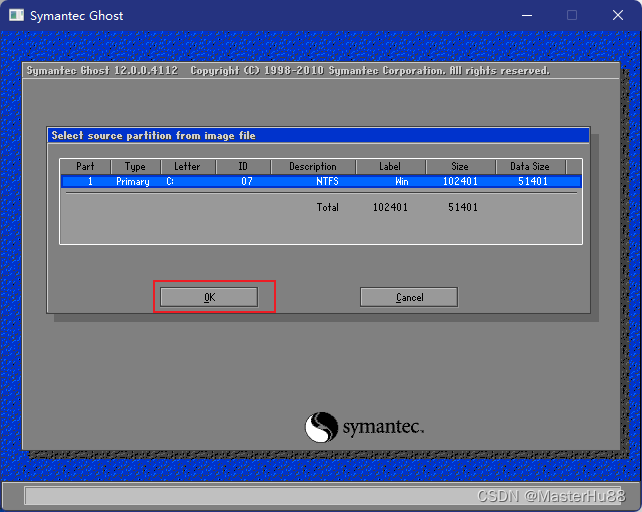Viewport: 642px width, 512px height.
Task: Click the Label column header
Action: tap(390, 166)
